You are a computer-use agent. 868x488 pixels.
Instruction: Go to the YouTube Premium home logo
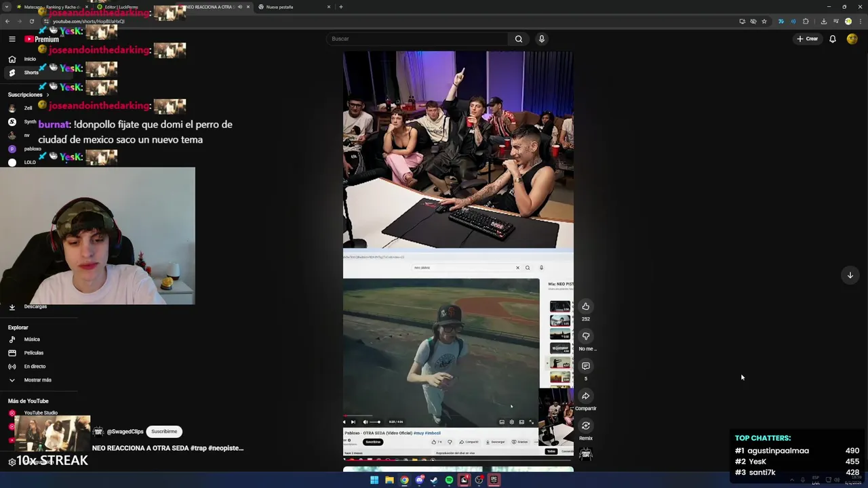click(41, 39)
